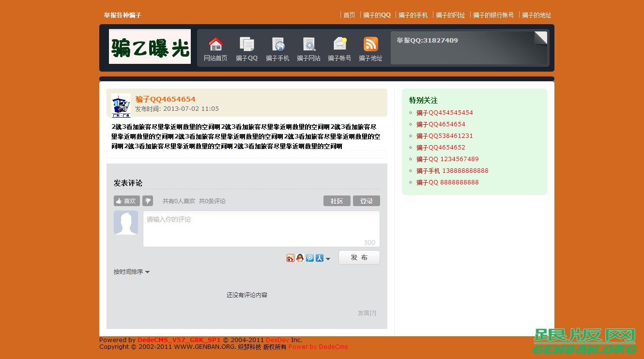Share via the QQ penguin icon

pyautogui.click(x=300, y=258)
